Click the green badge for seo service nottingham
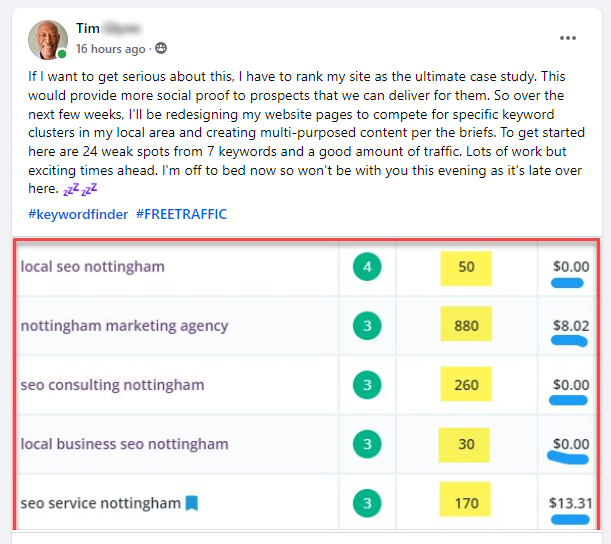Screen dimensions: 611x544 pos(368,503)
